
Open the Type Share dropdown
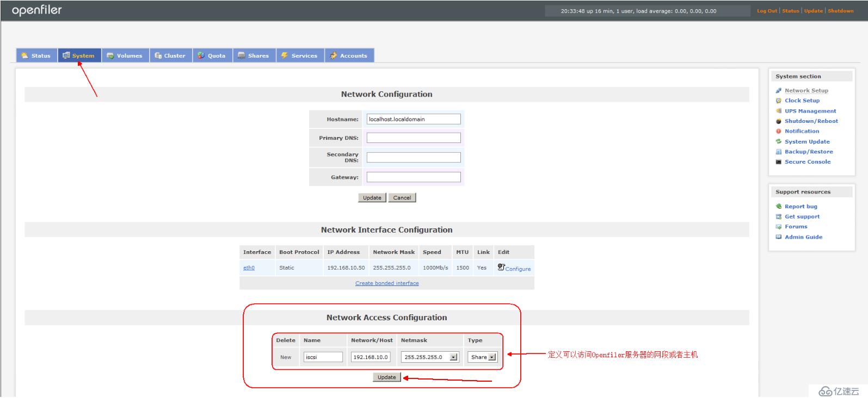pyautogui.click(x=493, y=357)
